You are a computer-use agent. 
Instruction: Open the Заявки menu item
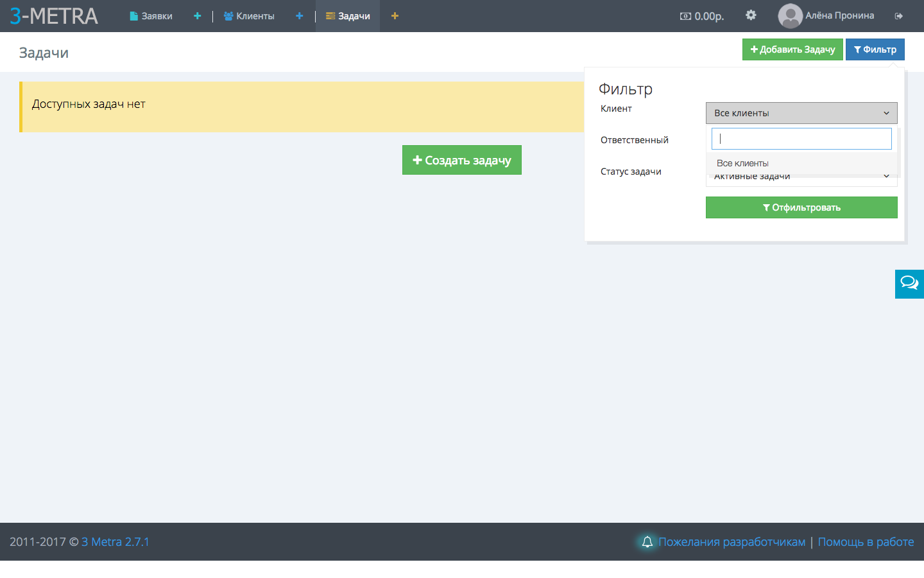151,16
